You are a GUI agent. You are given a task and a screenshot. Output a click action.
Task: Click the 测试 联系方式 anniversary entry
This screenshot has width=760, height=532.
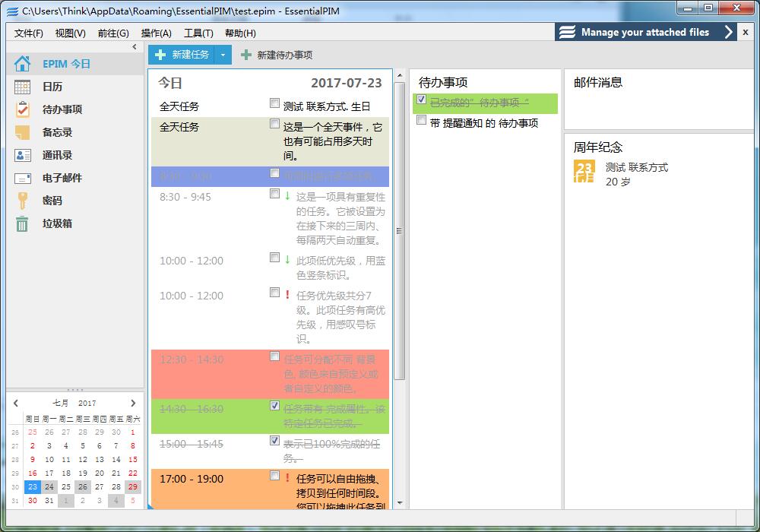coord(636,167)
